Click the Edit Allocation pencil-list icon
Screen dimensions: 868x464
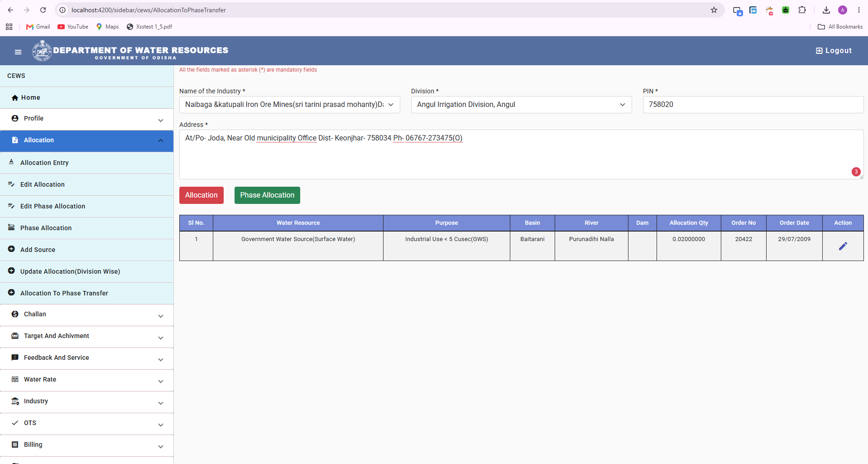(11, 184)
